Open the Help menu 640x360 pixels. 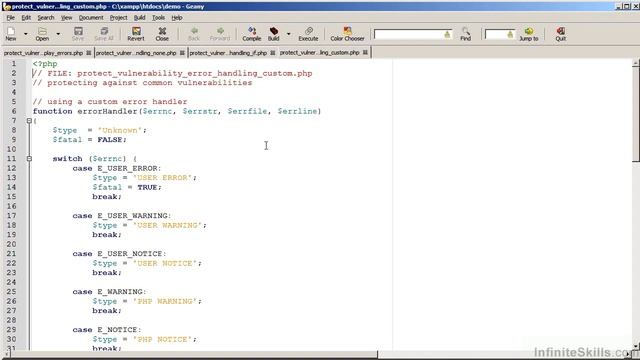(x=177, y=18)
